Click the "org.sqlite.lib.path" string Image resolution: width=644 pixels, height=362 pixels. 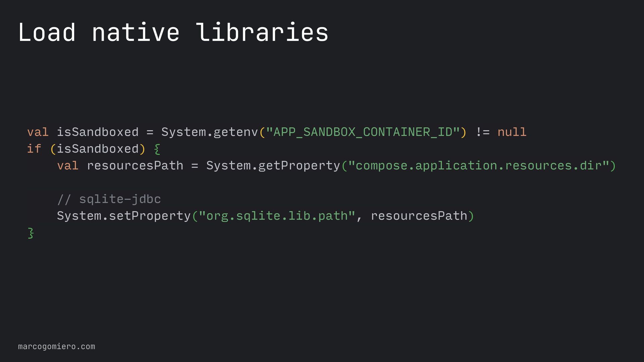click(x=277, y=216)
